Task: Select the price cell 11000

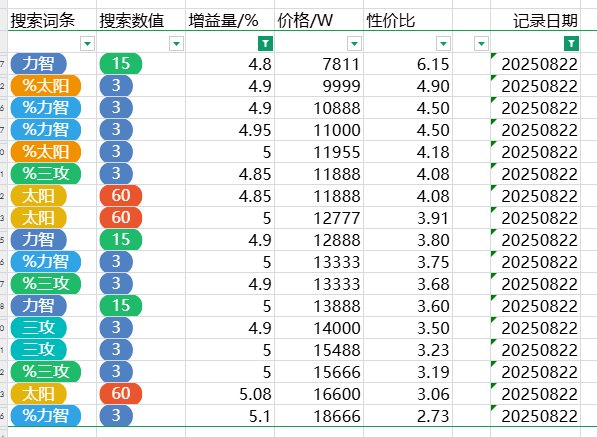Action: tap(319, 130)
